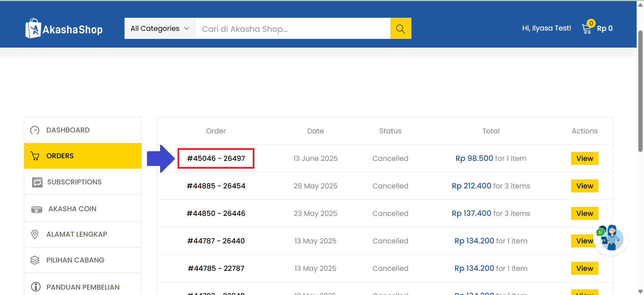Open the Orders menu item
The image size is (644, 295).
tap(60, 156)
